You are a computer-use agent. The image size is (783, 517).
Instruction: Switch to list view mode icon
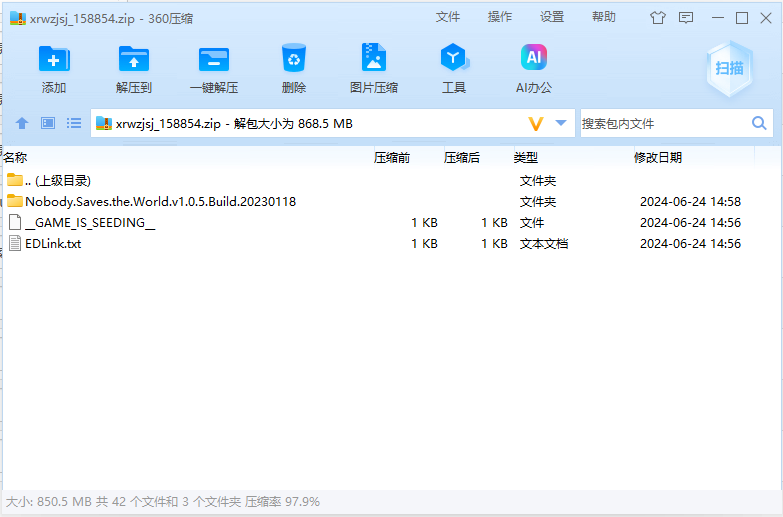click(74, 123)
